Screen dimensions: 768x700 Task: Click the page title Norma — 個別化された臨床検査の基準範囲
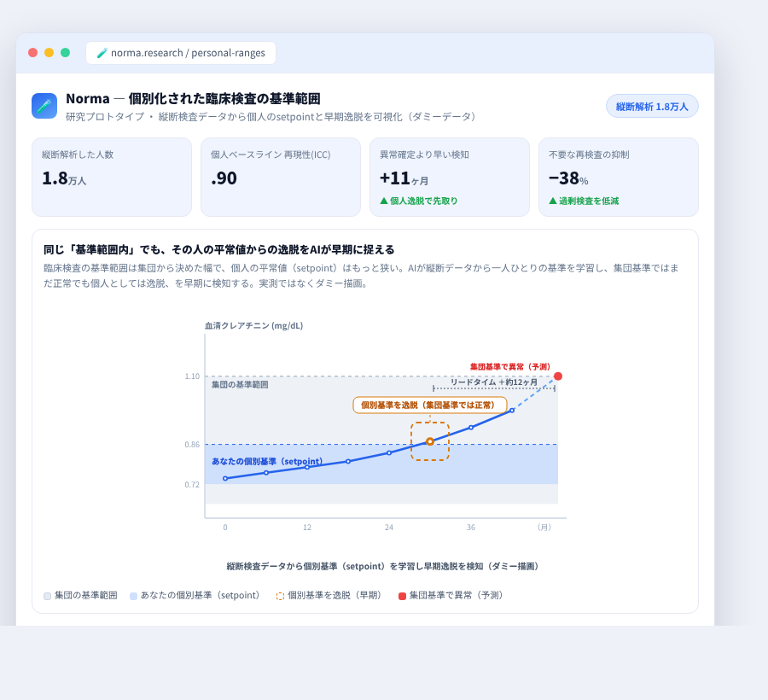[x=193, y=98]
